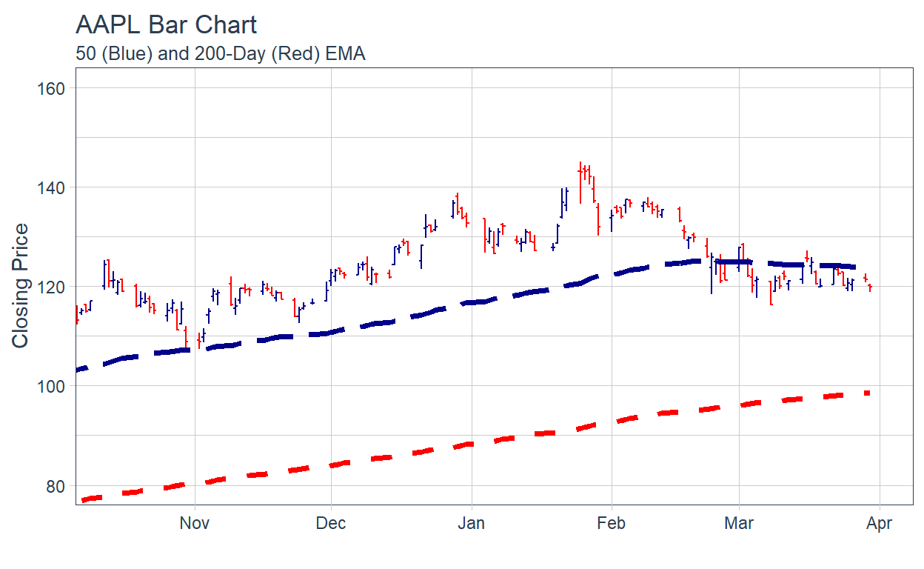Image resolution: width=924 pixels, height=569 pixels.
Task: Click the 80 y-axis tick label
Action: pyautogui.click(x=56, y=486)
